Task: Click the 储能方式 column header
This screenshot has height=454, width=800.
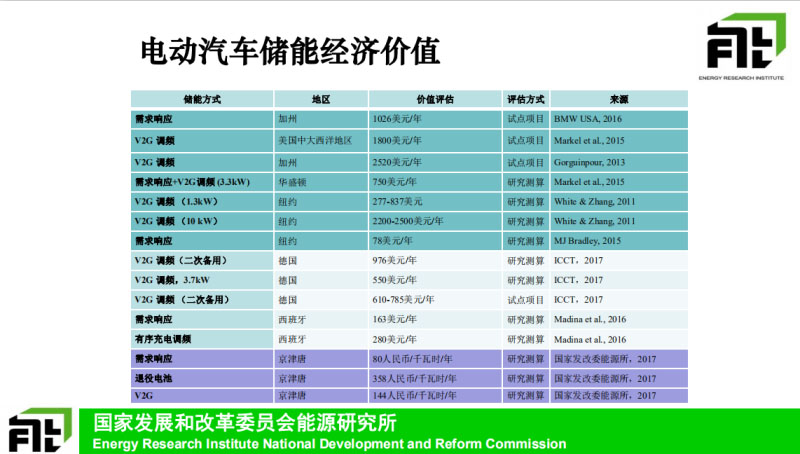Action: click(x=202, y=100)
